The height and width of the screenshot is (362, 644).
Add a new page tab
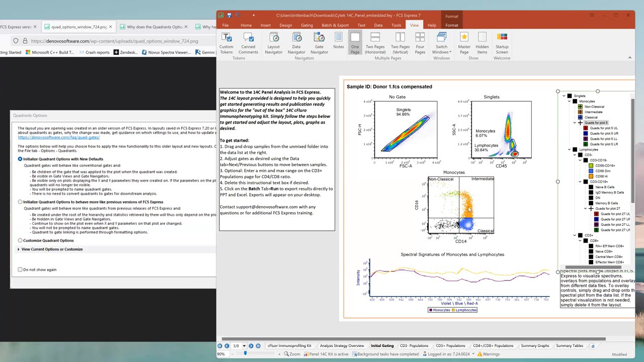tap(593, 346)
